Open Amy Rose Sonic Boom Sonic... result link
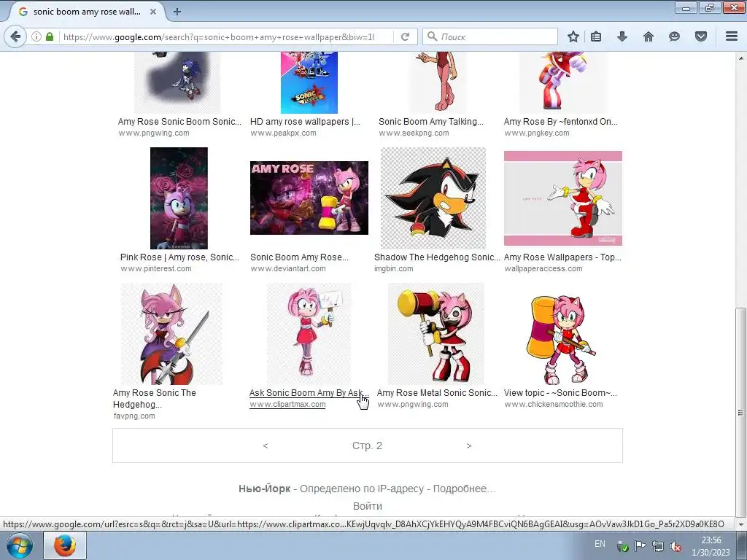The height and width of the screenshot is (560, 747). point(179,122)
